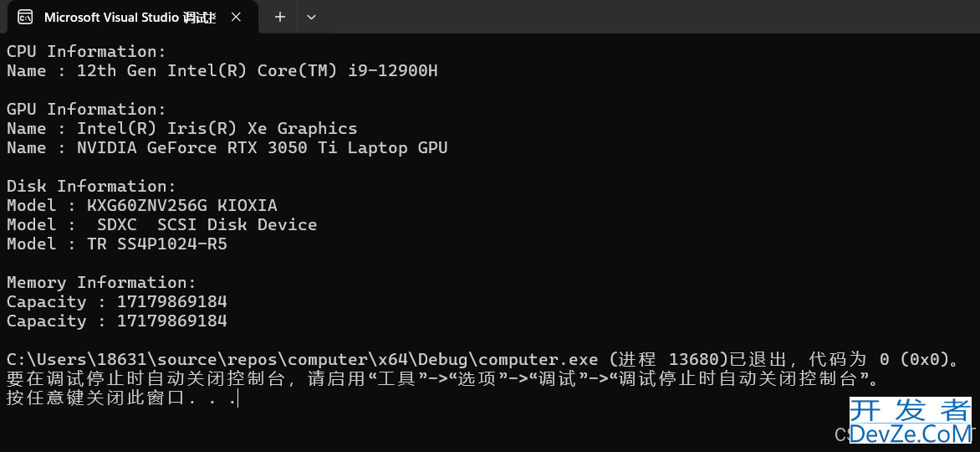Open a new tab with the plus button
This screenshot has height=452, width=980.
click(x=279, y=17)
